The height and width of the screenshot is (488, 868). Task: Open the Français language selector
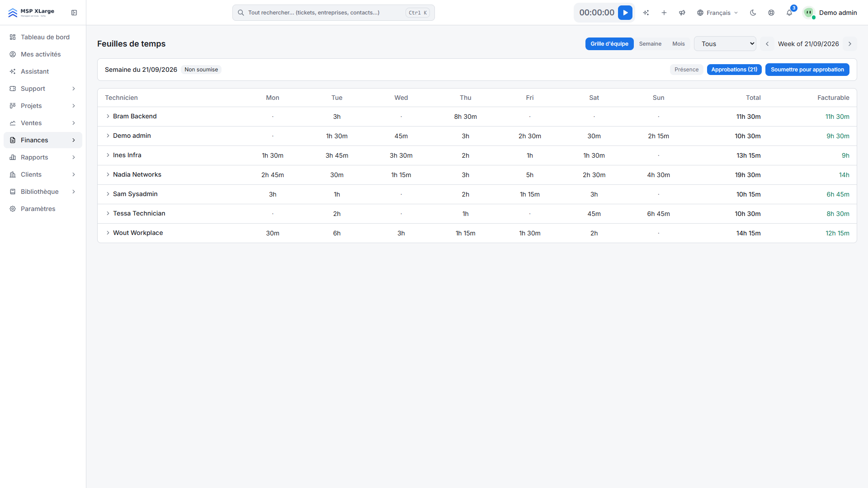(x=717, y=13)
